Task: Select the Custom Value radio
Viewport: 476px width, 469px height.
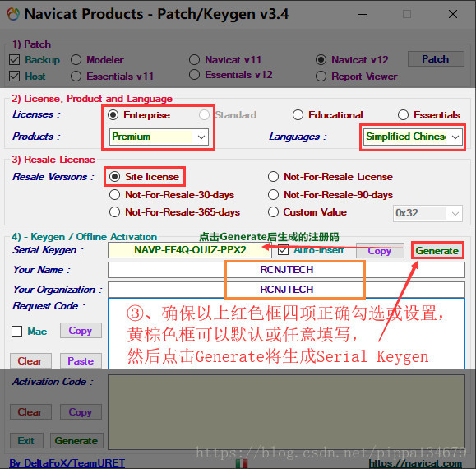Action: (273, 211)
